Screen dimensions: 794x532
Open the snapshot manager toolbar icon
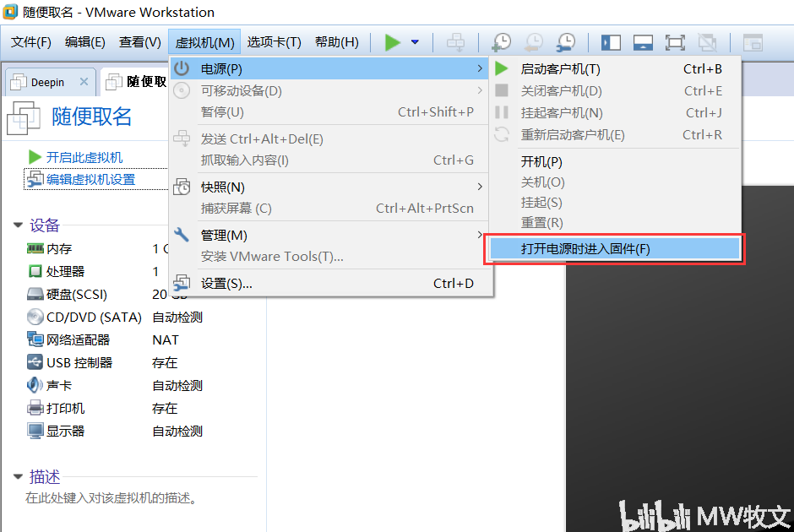click(566, 42)
